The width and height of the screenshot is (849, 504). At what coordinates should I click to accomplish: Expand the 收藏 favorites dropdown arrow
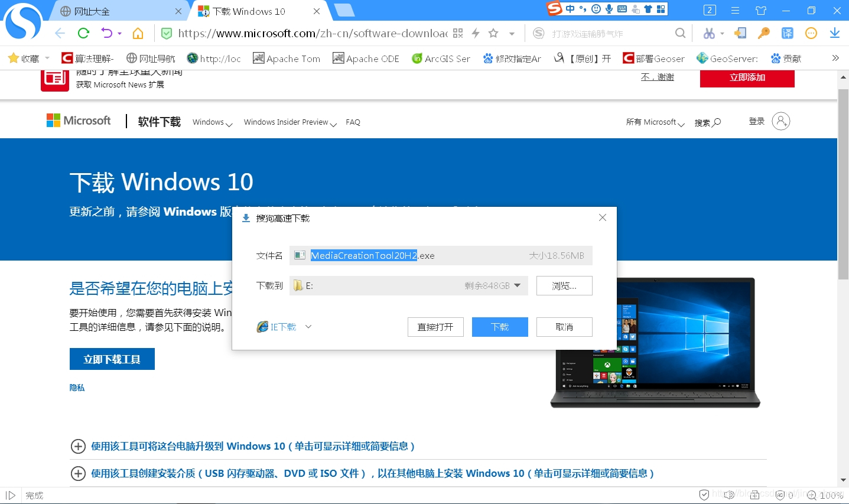point(47,58)
